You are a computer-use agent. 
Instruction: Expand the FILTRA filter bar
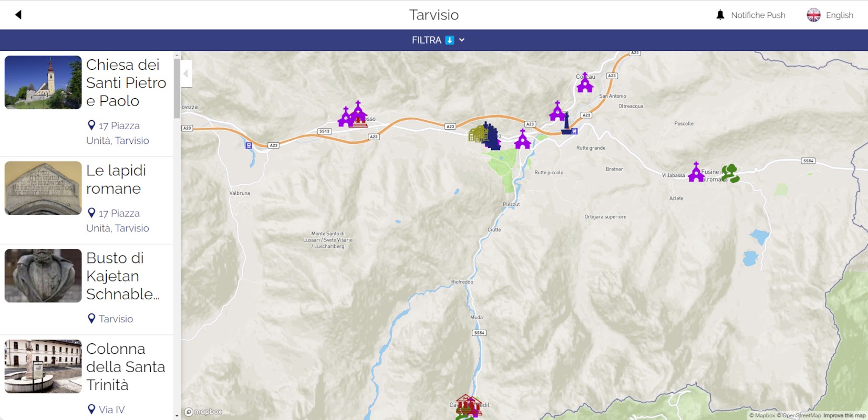click(x=434, y=40)
